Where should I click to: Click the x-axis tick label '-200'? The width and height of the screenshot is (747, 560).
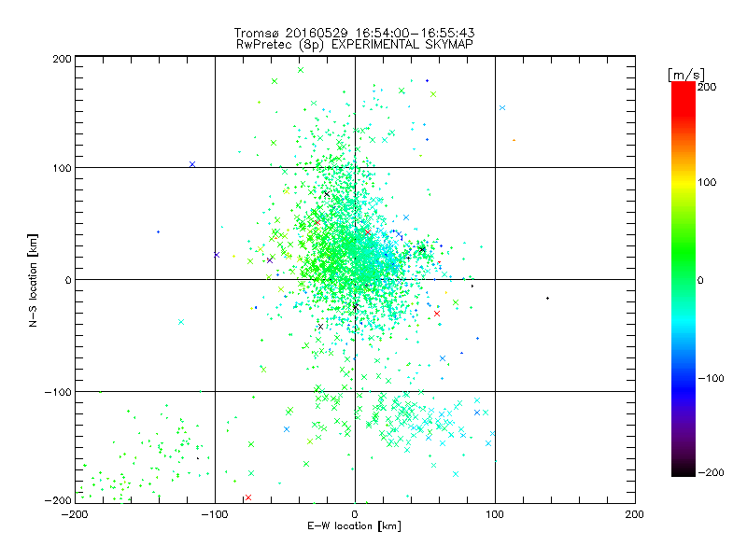click(75, 514)
